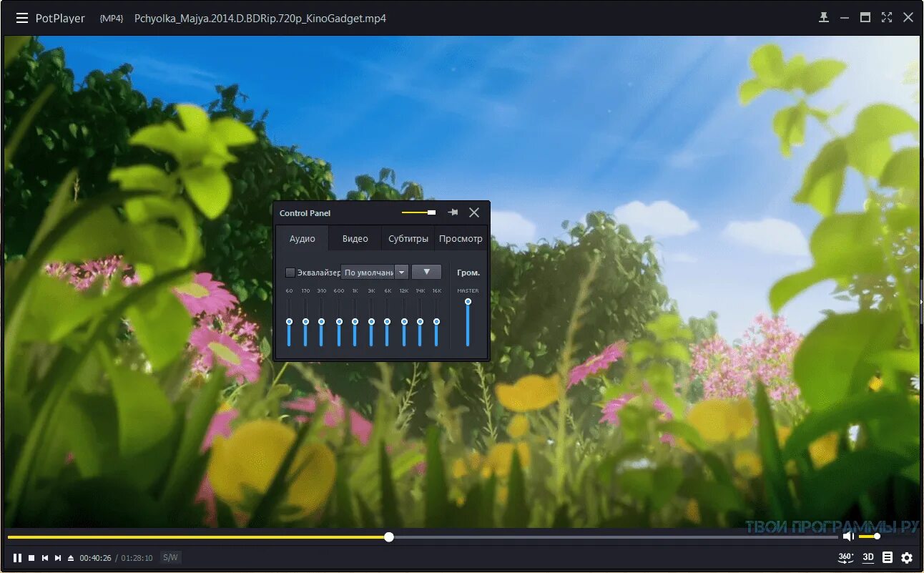Stop the video playback
This screenshot has width=924, height=573.
31,558
